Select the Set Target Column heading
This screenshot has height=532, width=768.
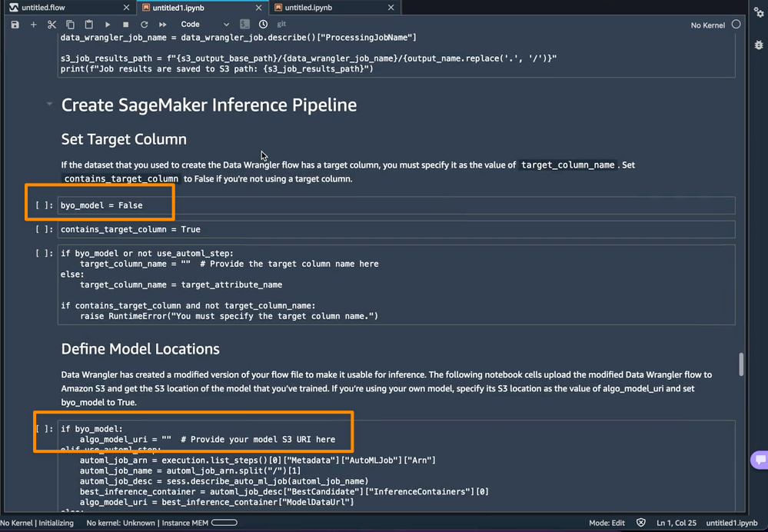(x=124, y=140)
